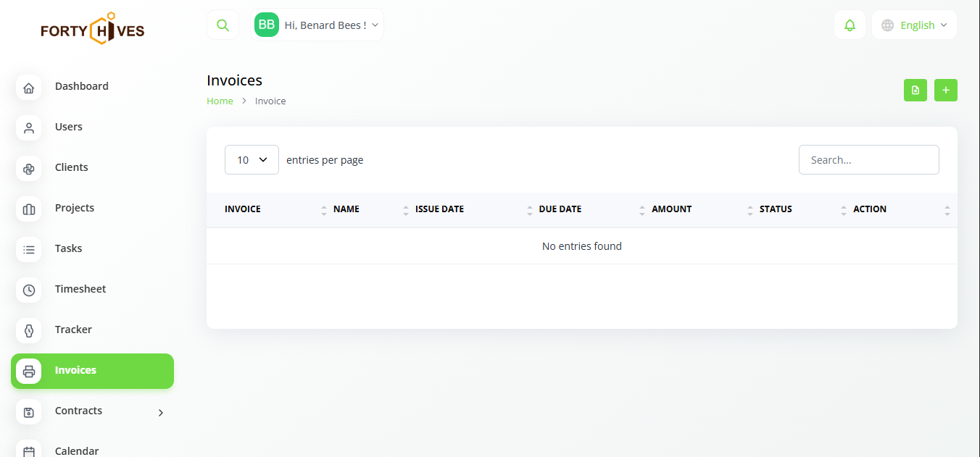Click the green plus button to add invoice
Viewport: 980px width, 457px height.
click(946, 91)
